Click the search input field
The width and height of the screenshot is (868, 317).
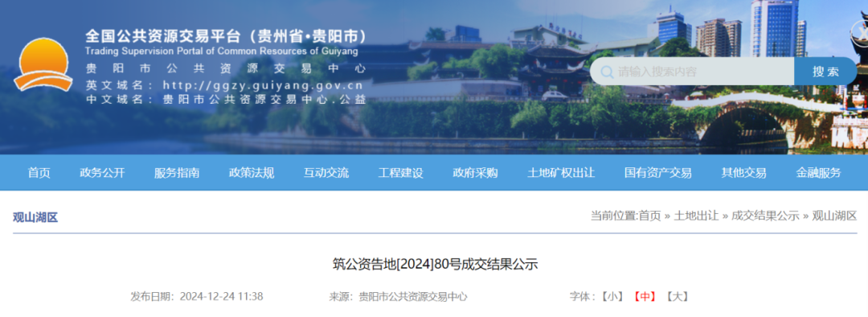tap(692, 72)
